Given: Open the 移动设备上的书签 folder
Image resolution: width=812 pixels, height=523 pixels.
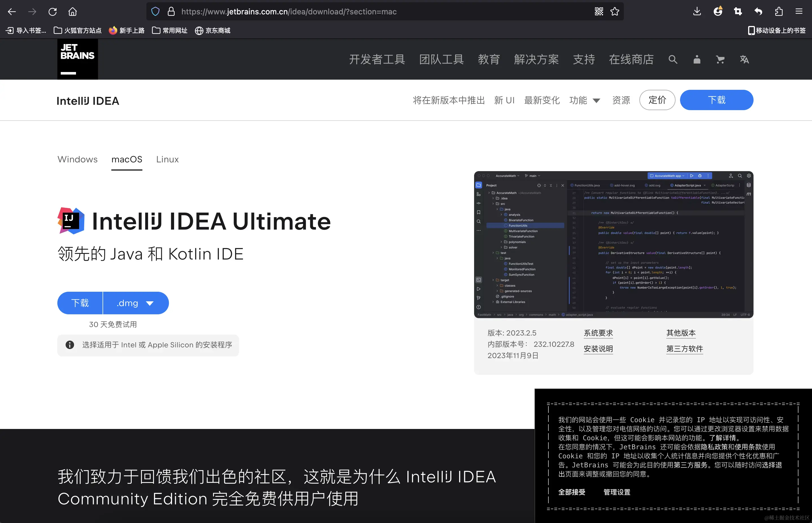Looking at the screenshot, I should 777,30.
